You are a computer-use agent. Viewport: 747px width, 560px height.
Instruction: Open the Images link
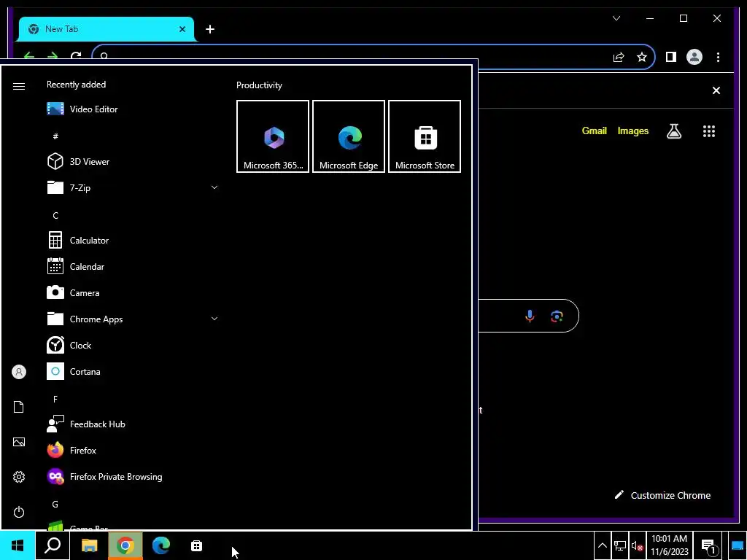632,131
